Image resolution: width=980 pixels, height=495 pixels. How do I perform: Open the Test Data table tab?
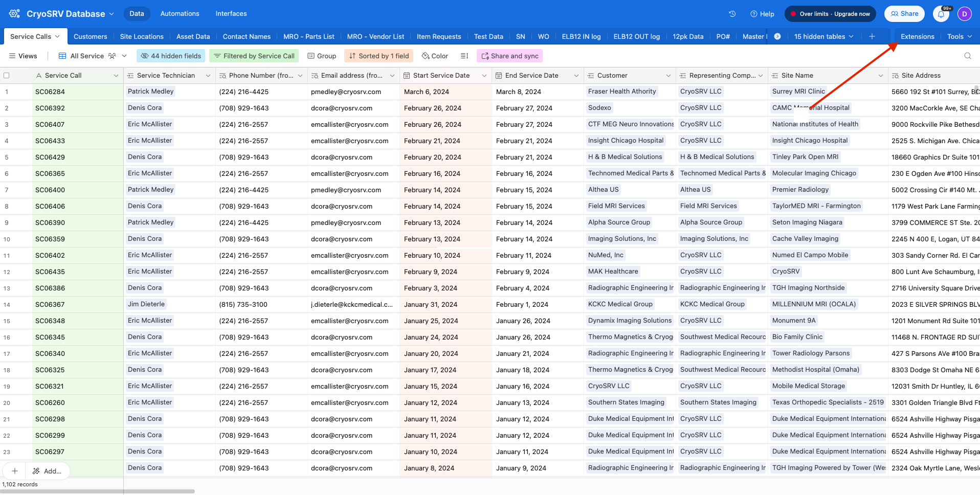click(488, 36)
